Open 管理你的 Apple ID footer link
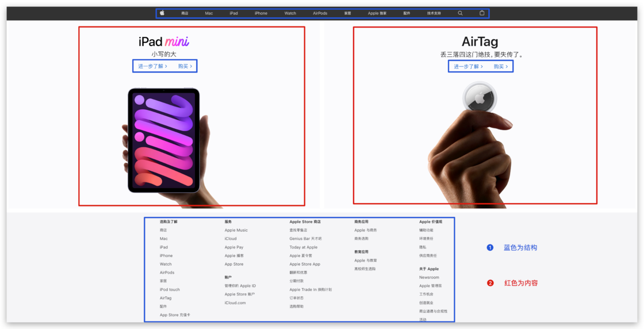 pyautogui.click(x=240, y=286)
